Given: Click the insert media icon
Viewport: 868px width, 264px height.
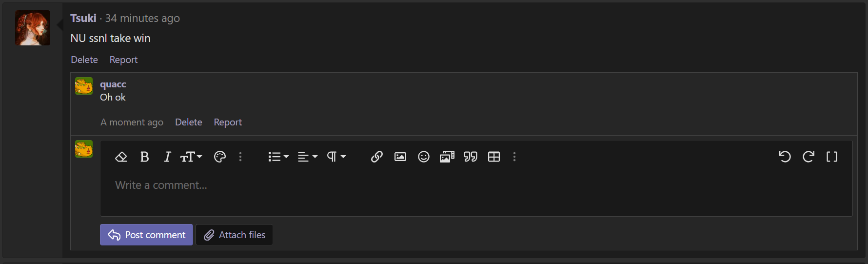Looking at the screenshot, I should (x=447, y=157).
